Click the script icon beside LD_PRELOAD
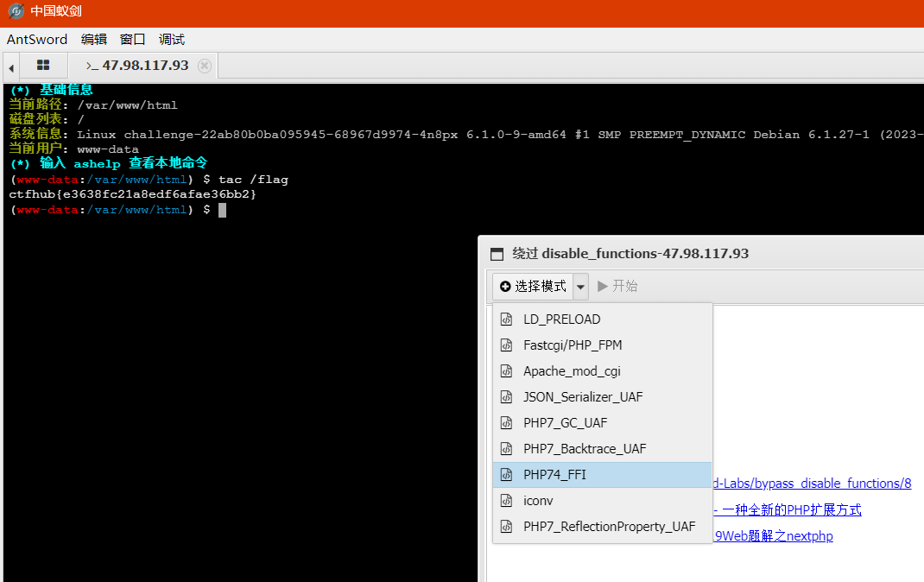The image size is (924, 582). 505,319
